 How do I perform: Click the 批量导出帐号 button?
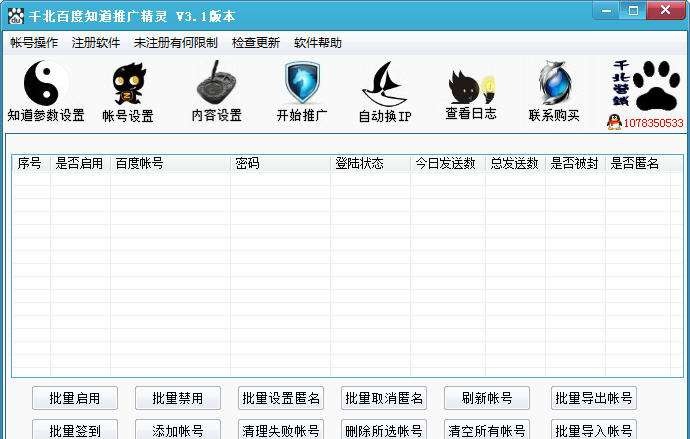coord(594,398)
